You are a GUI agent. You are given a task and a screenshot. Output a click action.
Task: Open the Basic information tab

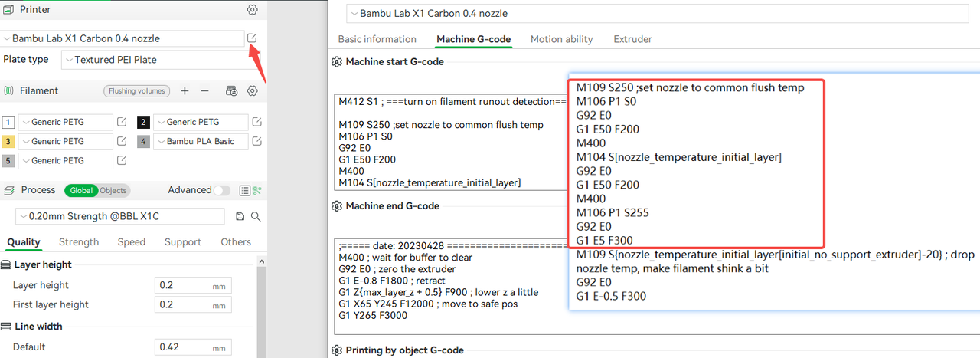pyautogui.click(x=377, y=39)
